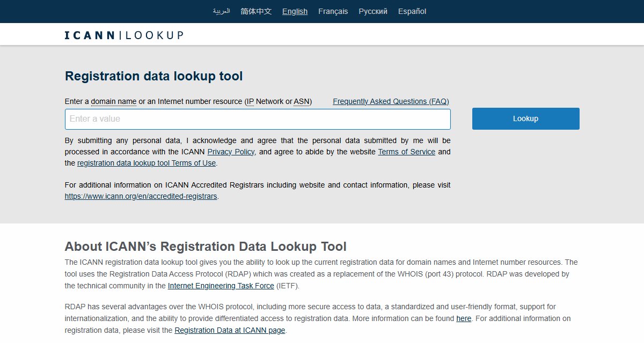Click the 'IP' abbreviation term
Viewport: 644px width, 343px height.
pyautogui.click(x=250, y=101)
